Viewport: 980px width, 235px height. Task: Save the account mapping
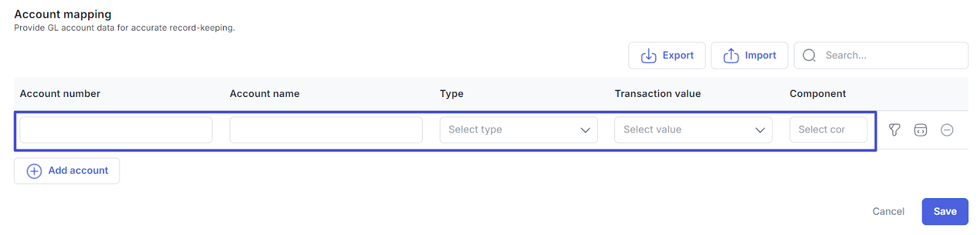(x=945, y=211)
